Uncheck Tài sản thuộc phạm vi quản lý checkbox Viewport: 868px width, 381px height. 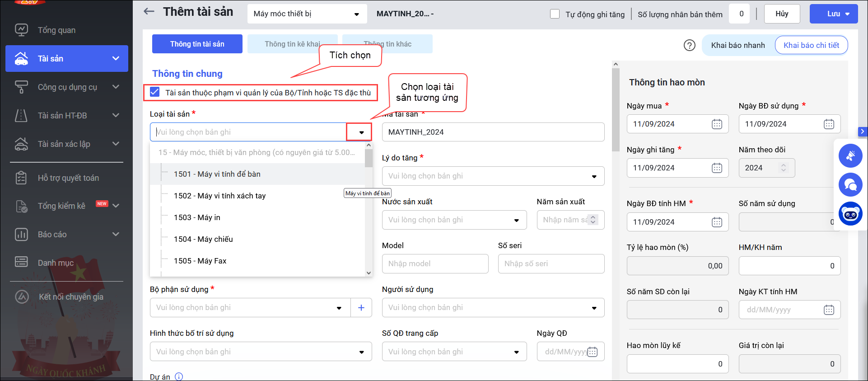(154, 92)
